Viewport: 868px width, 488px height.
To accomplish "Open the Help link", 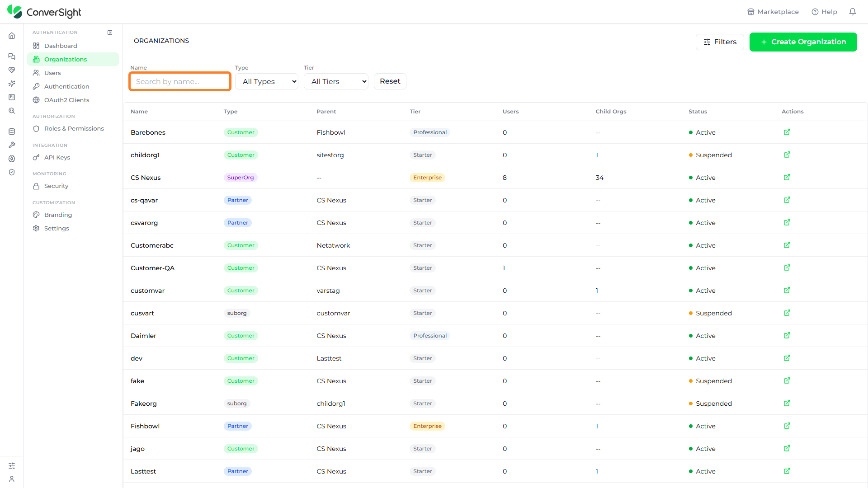I will [824, 12].
